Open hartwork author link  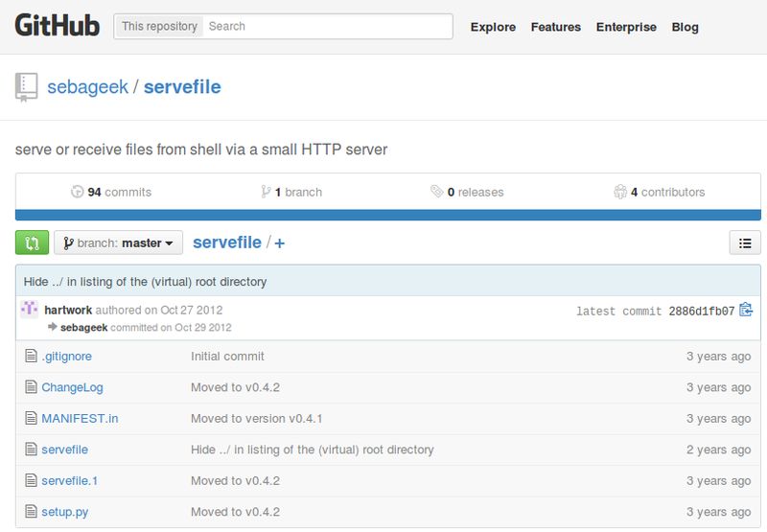68,310
